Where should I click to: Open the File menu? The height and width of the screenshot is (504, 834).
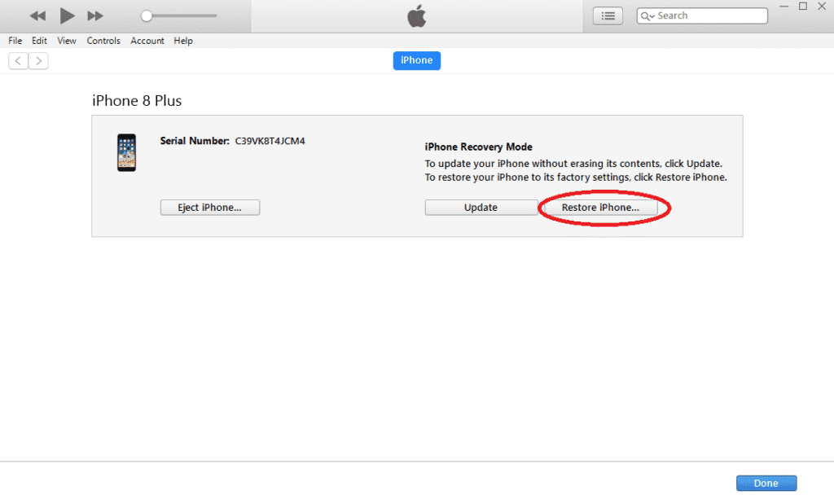click(15, 41)
